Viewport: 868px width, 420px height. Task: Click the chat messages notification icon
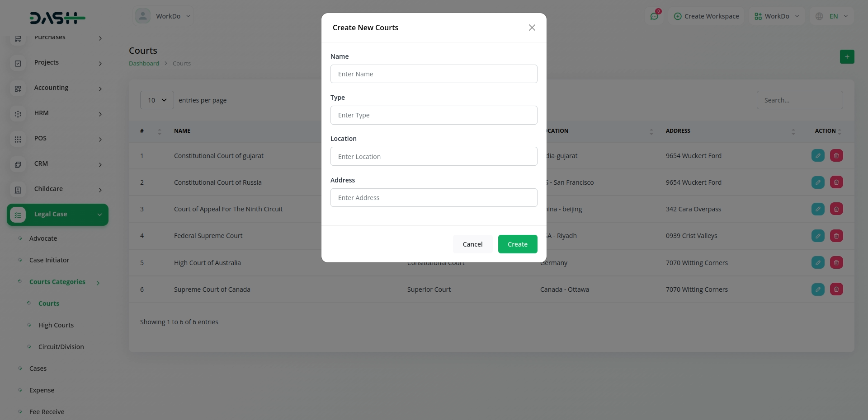coord(654,16)
